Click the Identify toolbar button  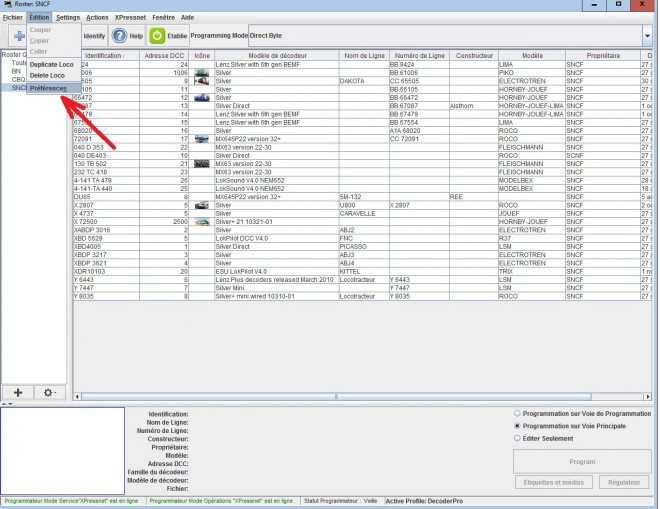point(94,36)
